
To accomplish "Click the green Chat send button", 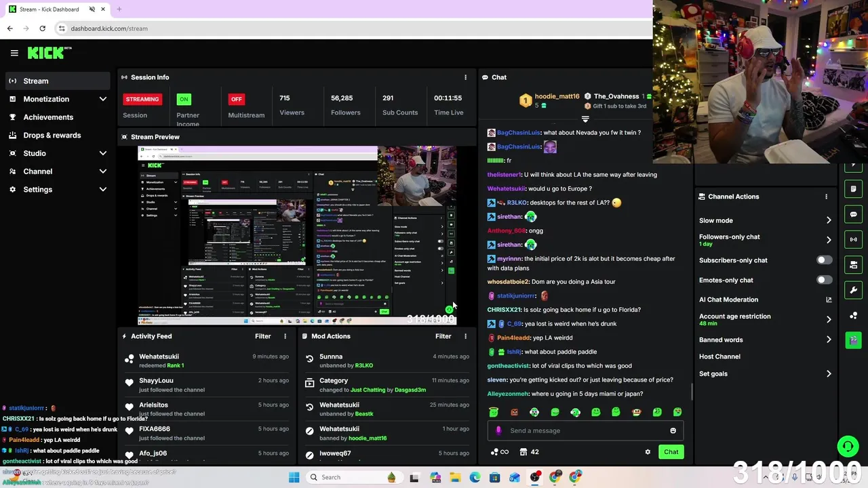I will [x=671, y=452].
